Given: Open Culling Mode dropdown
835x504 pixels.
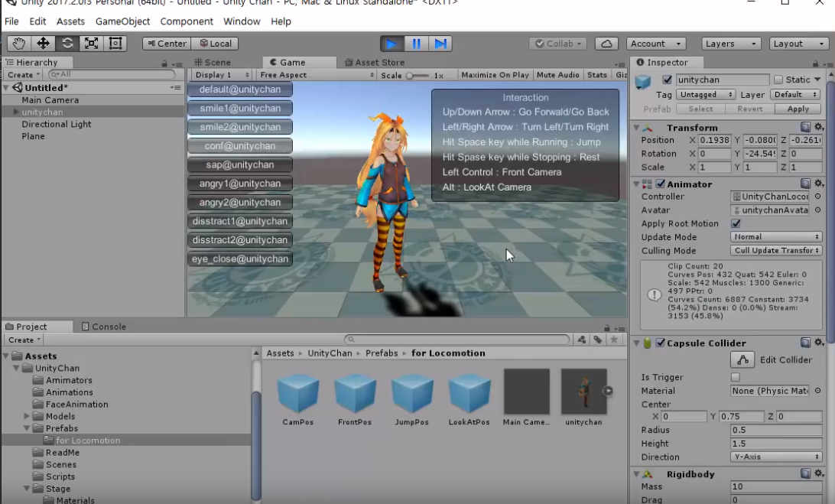Looking at the screenshot, I should click(x=776, y=250).
